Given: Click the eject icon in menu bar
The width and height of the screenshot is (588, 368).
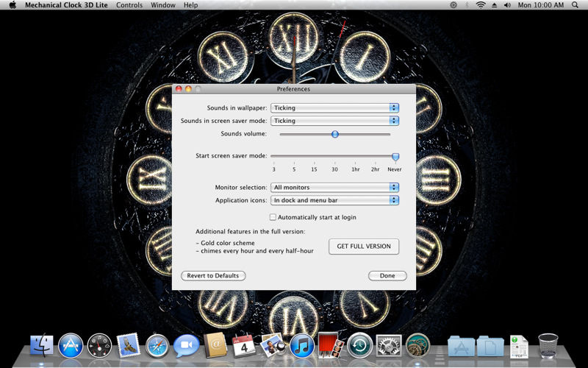Looking at the screenshot, I should click(494, 5).
